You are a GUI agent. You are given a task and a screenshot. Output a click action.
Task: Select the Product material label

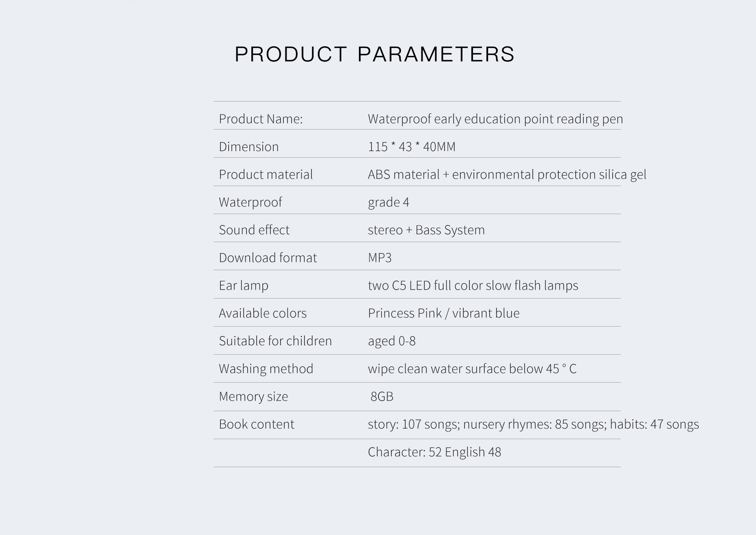tap(266, 175)
